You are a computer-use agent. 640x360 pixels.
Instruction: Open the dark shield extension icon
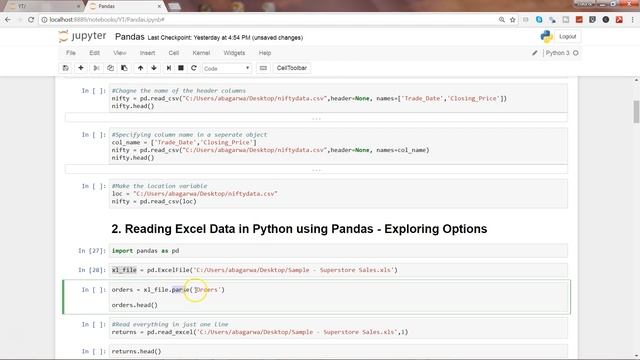pyautogui.click(x=592, y=20)
